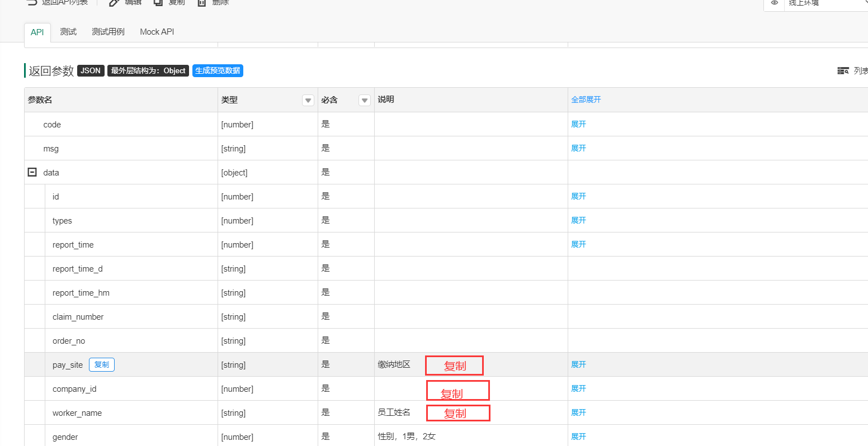Expand the gender row via 展开
Image resolution: width=868 pixels, height=446 pixels.
click(578, 436)
